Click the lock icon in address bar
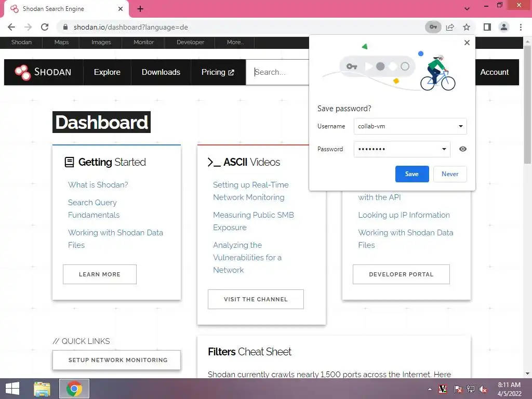The height and width of the screenshot is (399, 532). point(65,27)
